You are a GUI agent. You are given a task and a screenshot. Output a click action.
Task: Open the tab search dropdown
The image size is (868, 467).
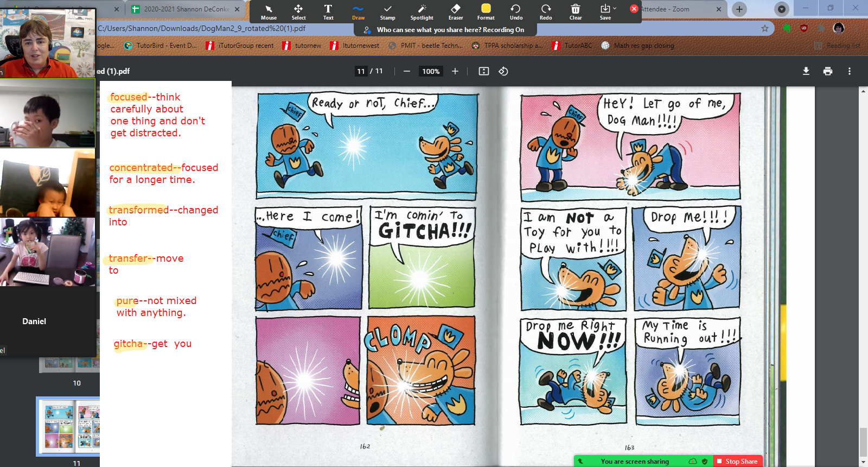[x=782, y=9]
